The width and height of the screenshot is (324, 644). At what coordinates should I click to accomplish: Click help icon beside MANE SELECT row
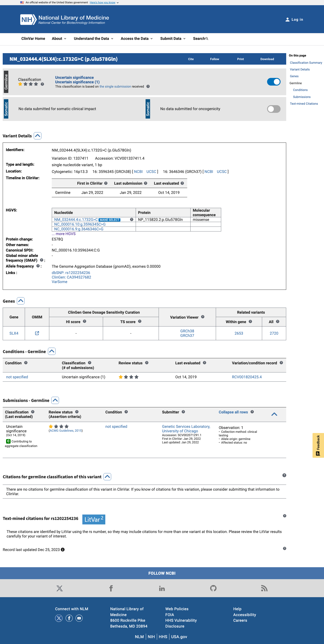131,220
